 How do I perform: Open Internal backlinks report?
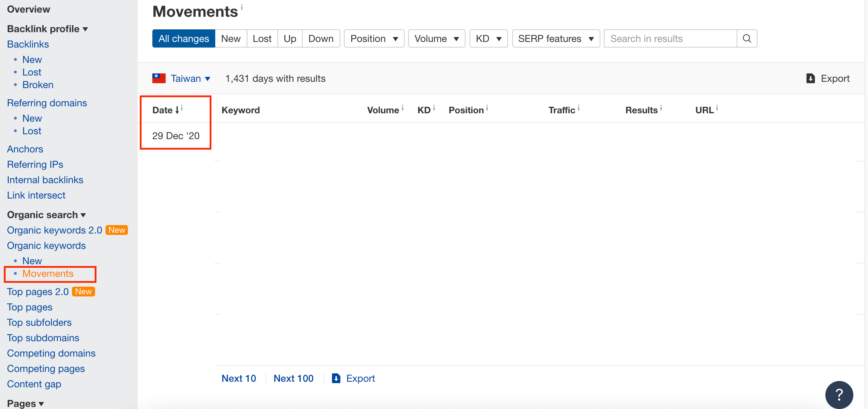point(45,180)
